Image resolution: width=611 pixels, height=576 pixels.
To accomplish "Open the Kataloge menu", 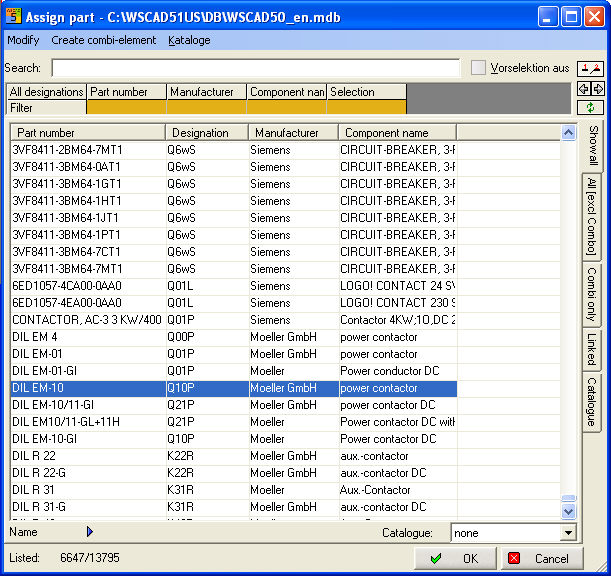I will click(x=189, y=40).
